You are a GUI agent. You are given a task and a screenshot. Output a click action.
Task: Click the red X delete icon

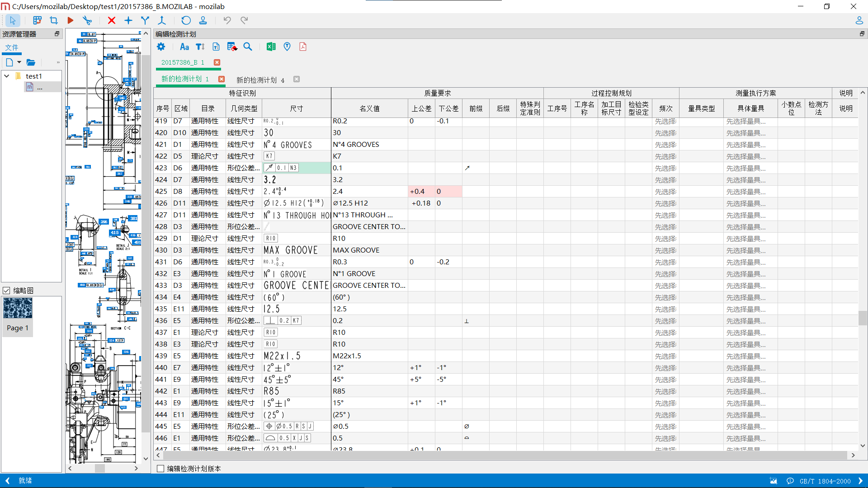(112, 20)
